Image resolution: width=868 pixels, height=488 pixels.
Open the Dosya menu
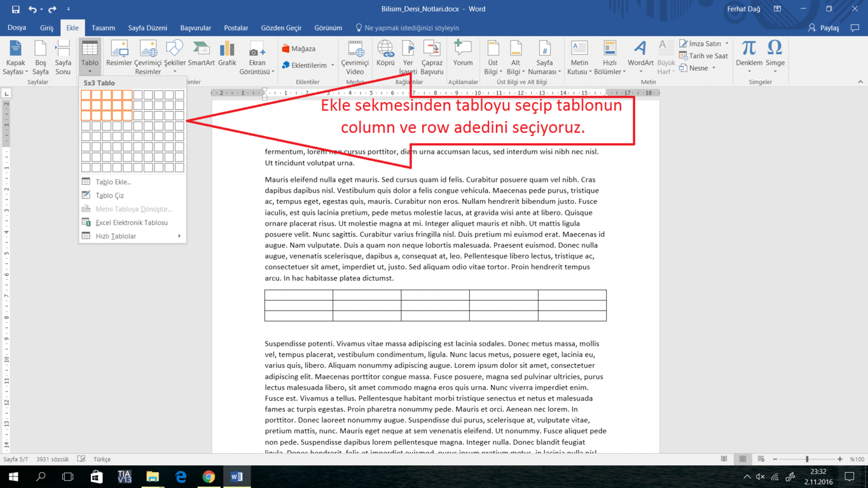point(17,27)
